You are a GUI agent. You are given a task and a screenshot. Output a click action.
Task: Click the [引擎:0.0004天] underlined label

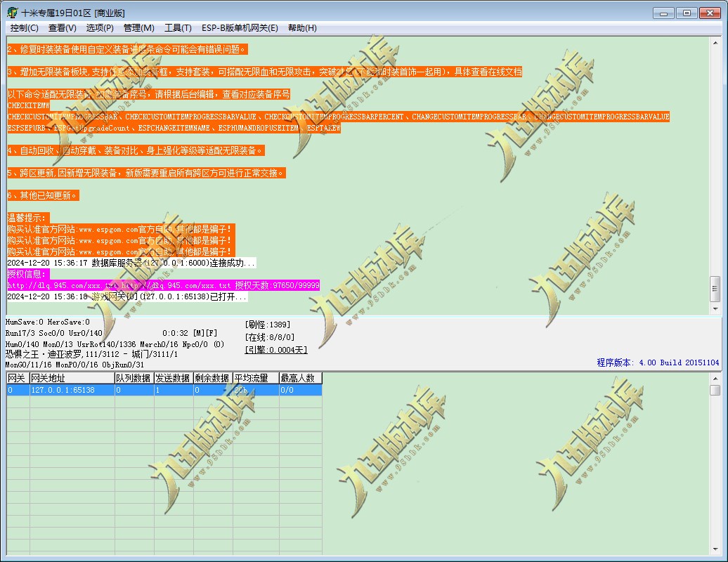tap(275, 349)
